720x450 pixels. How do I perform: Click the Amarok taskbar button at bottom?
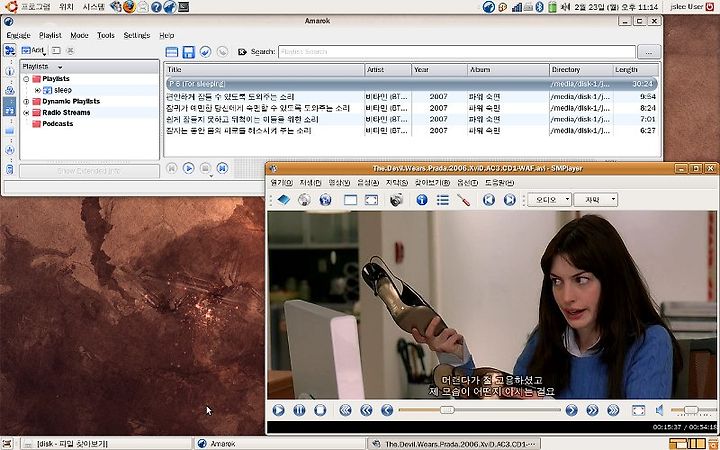tap(279, 444)
